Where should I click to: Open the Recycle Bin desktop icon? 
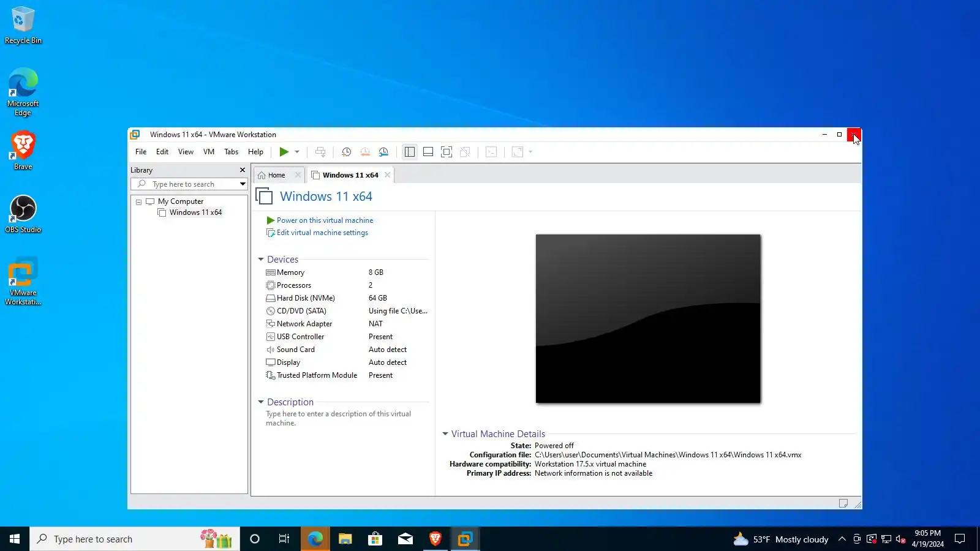pos(23,25)
